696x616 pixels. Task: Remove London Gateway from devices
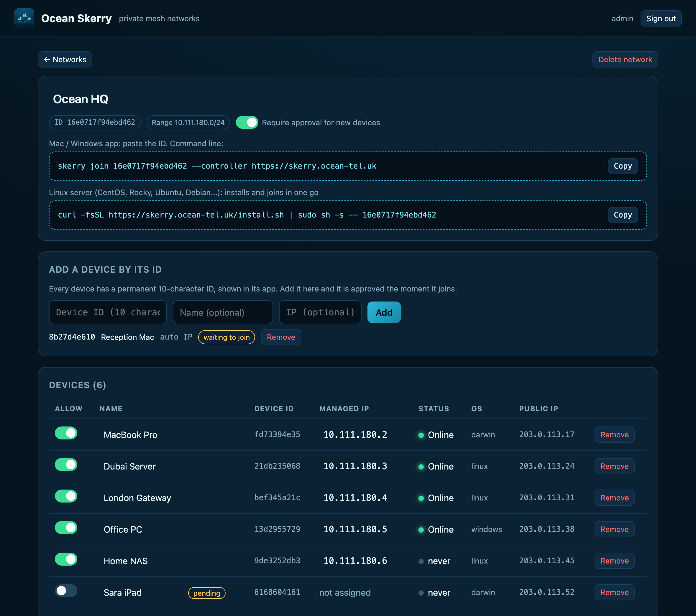(615, 498)
